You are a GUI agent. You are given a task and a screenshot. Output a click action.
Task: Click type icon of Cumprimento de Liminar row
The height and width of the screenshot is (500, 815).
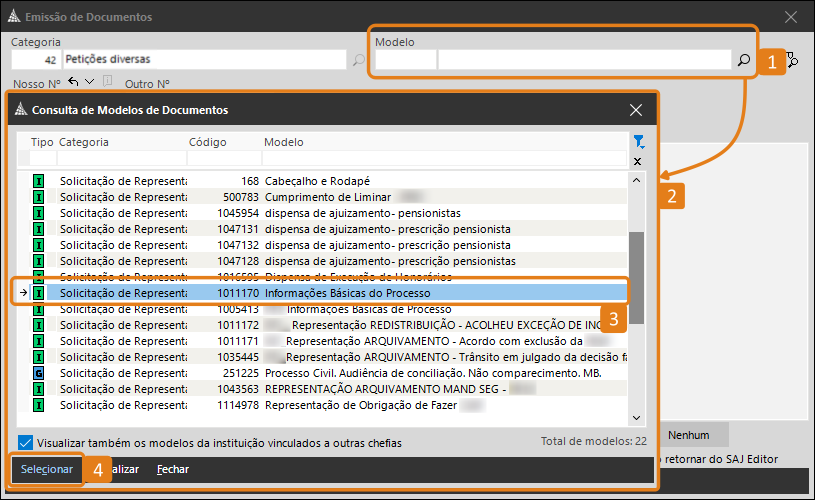(38, 197)
